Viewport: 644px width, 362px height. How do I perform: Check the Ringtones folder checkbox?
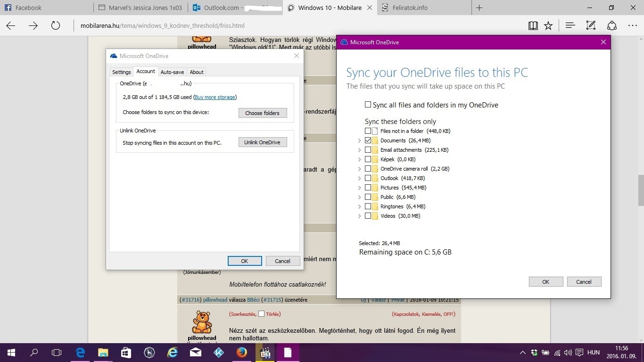368,206
